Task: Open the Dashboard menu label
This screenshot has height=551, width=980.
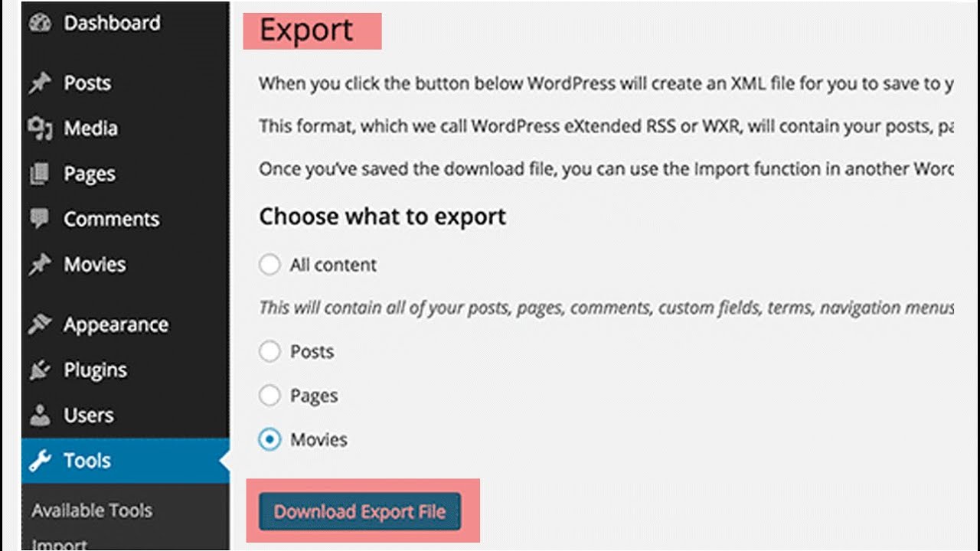Action: tap(113, 23)
